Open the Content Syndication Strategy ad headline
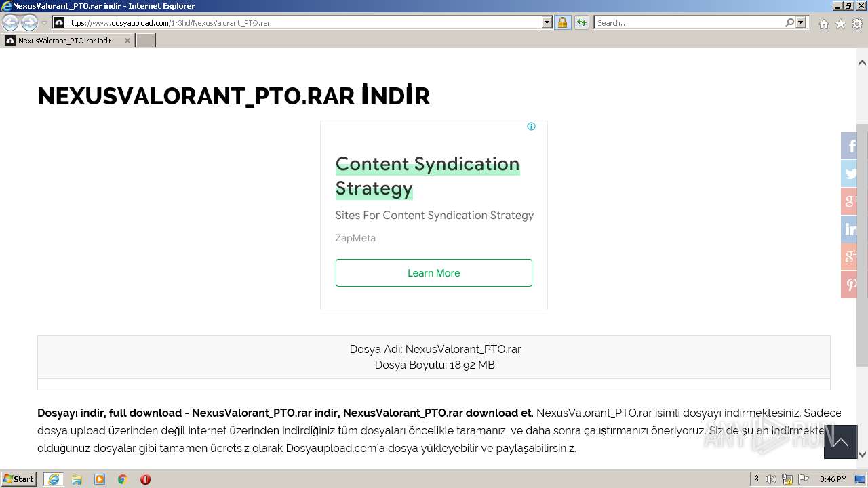 point(427,176)
